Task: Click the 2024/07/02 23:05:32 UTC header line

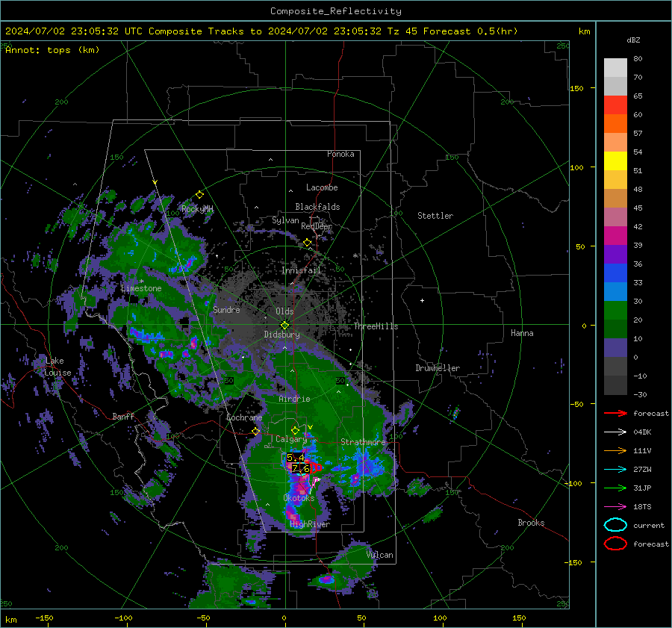Action: coord(261,31)
